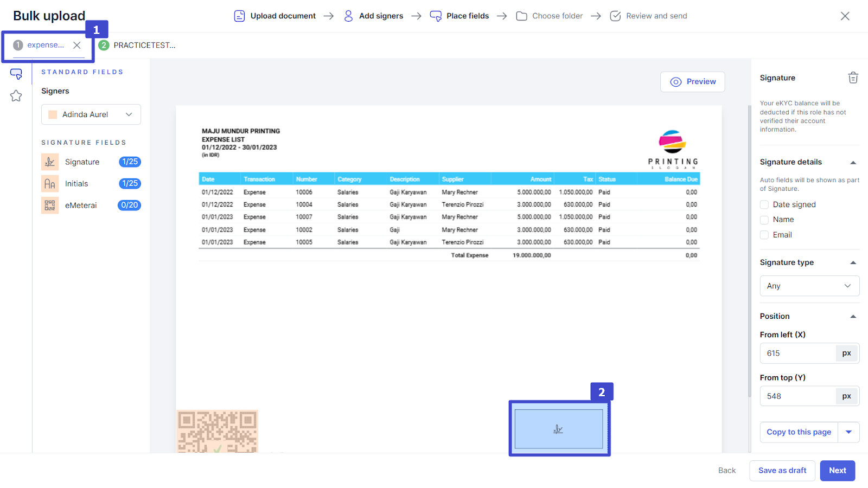Click the trash icon to delete the signature field

[x=853, y=78]
